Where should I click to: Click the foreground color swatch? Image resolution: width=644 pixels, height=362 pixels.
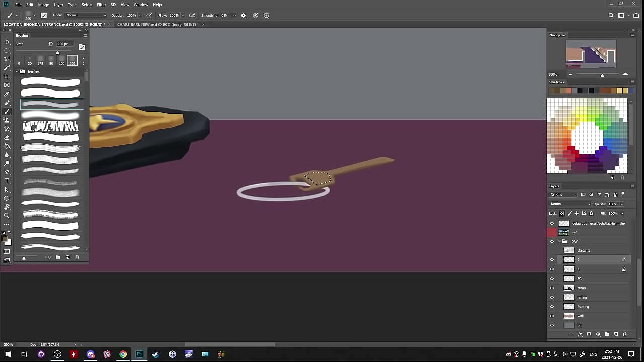[5, 240]
